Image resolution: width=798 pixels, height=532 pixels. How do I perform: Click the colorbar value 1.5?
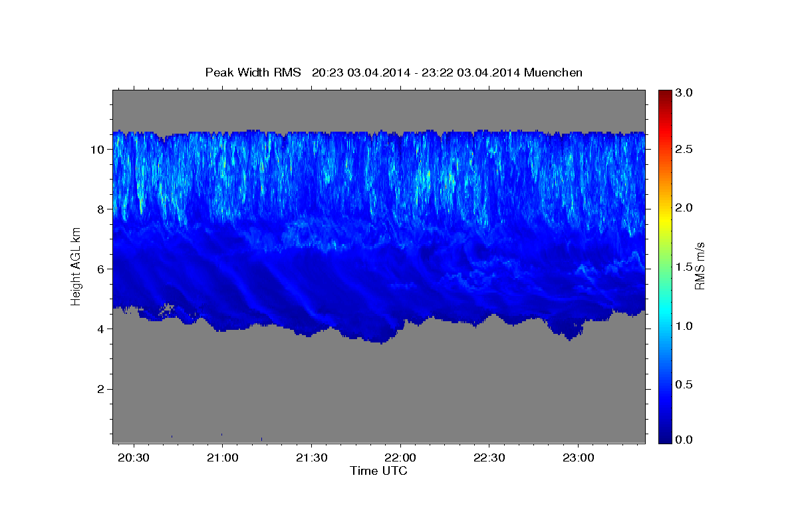pyautogui.click(x=684, y=267)
